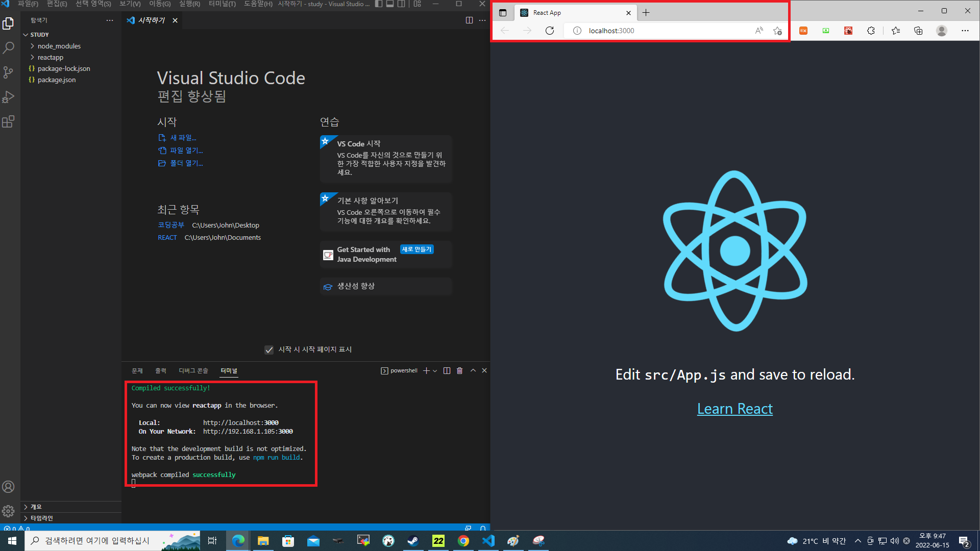Click the Learn React link
Image resolution: width=980 pixels, height=551 pixels.
734,409
